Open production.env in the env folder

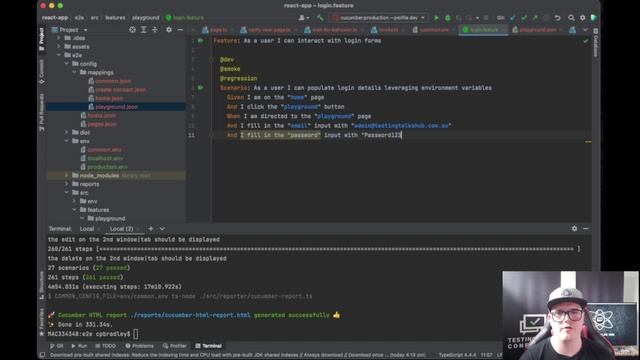coord(107,167)
